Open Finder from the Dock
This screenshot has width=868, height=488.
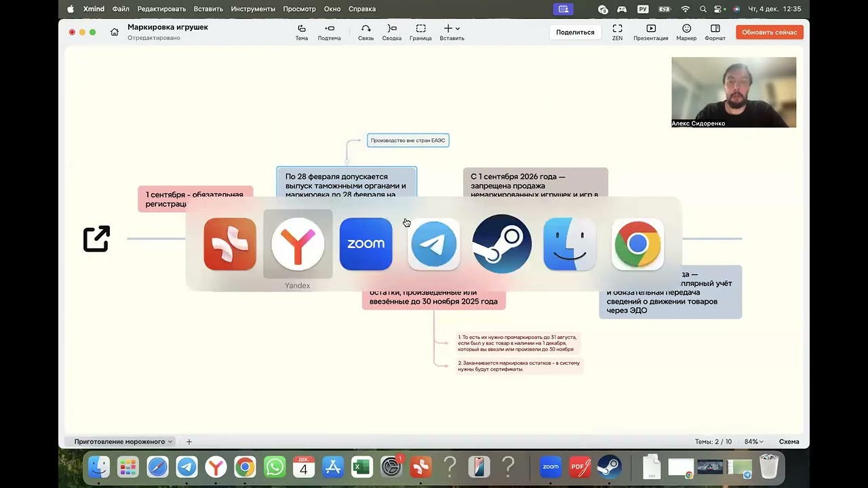click(x=99, y=467)
